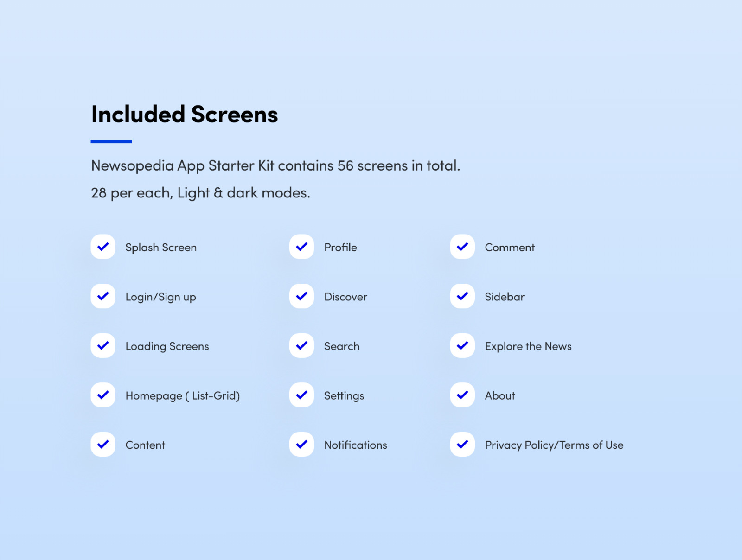Click the Included Screens heading
Image resolution: width=742 pixels, height=560 pixels.
click(x=185, y=115)
